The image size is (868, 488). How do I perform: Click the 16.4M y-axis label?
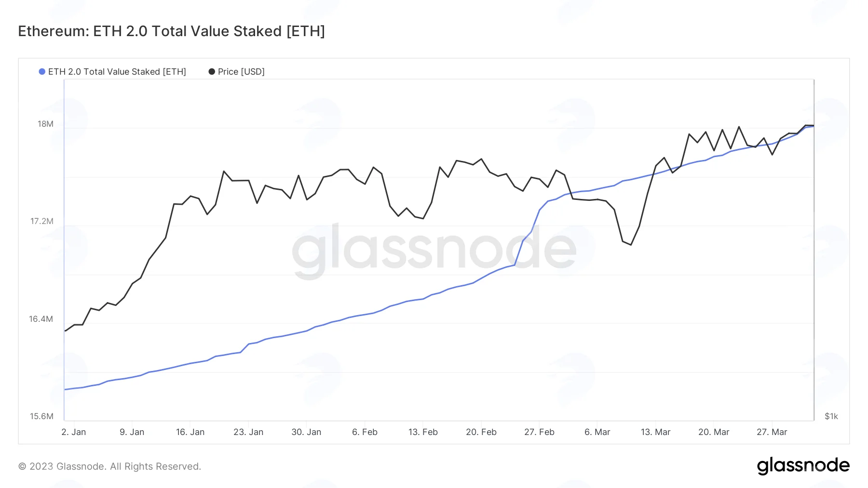(41, 319)
